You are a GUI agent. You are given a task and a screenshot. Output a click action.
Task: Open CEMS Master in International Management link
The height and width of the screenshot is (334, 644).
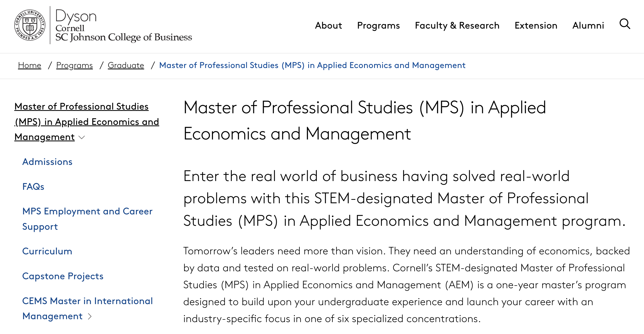click(x=87, y=308)
